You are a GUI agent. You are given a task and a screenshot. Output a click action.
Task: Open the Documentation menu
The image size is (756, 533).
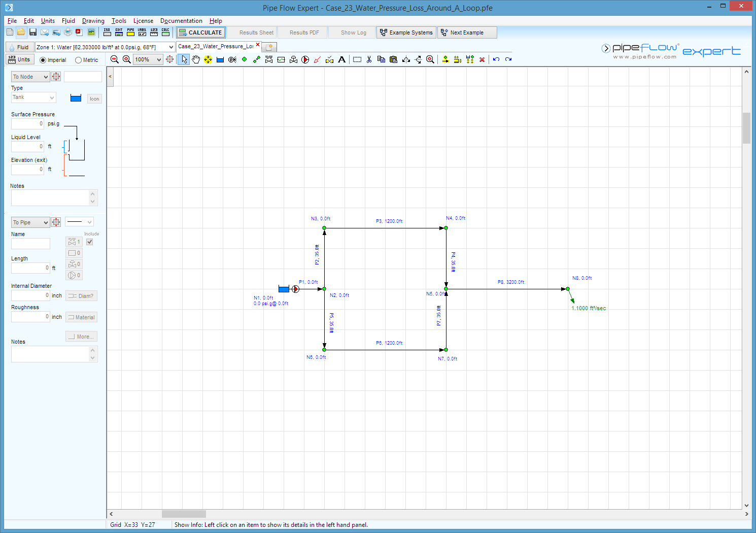tap(181, 21)
